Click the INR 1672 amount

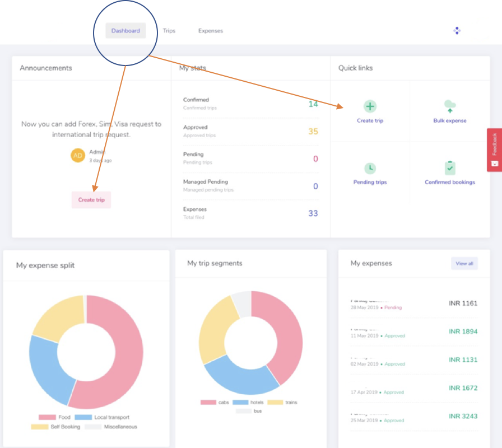463,388
